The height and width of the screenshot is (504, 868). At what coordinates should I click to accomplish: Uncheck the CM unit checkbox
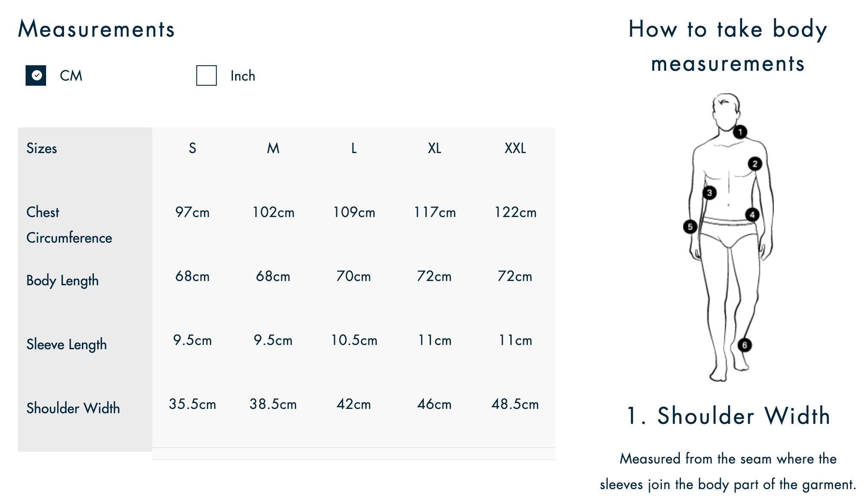click(36, 75)
